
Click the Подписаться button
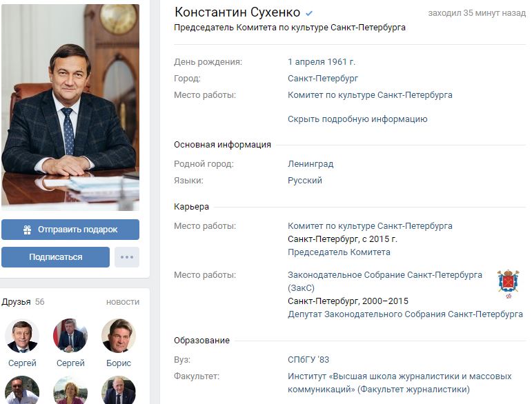click(x=56, y=257)
